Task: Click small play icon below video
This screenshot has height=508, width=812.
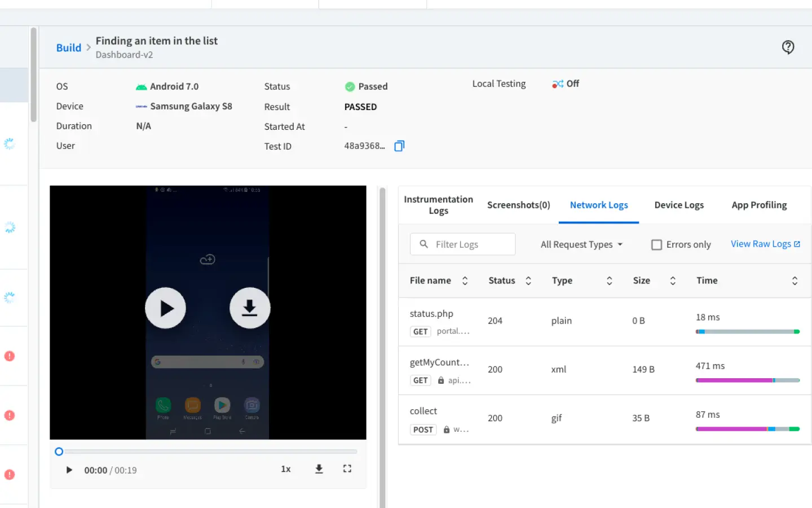Action: click(69, 470)
